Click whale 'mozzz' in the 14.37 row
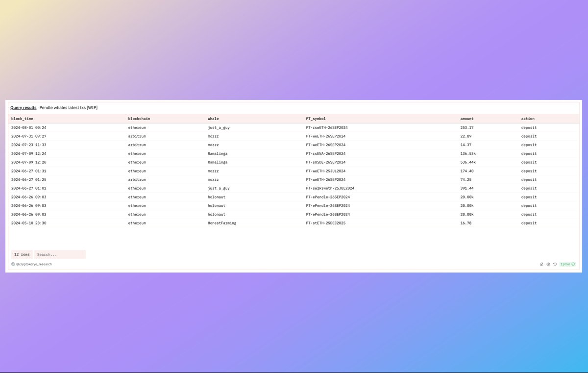Screen dimensions: 588x373 tap(213, 145)
